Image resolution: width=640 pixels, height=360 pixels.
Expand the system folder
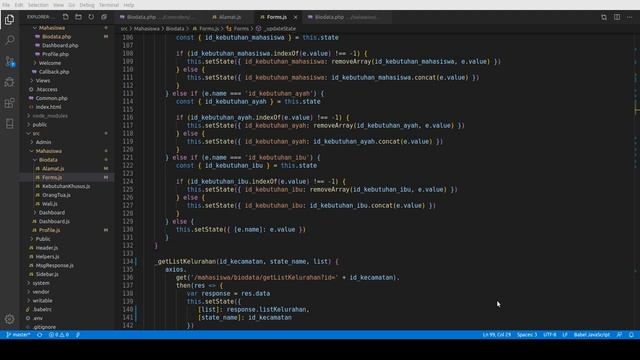pyautogui.click(x=41, y=283)
